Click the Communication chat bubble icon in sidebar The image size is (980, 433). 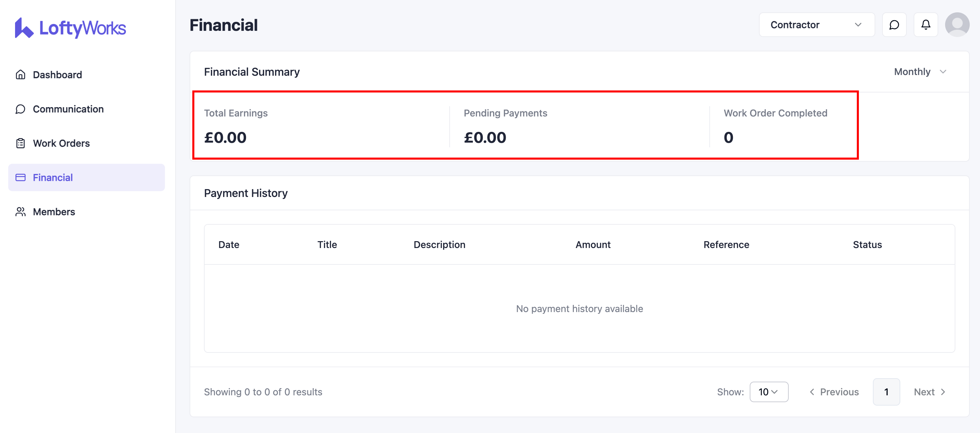[21, 109]
